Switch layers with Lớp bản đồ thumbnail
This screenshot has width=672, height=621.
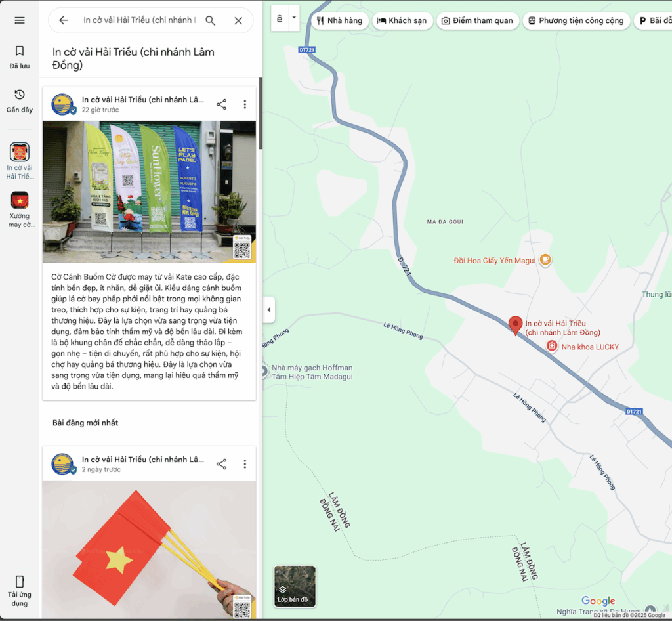tap(295, 586)
